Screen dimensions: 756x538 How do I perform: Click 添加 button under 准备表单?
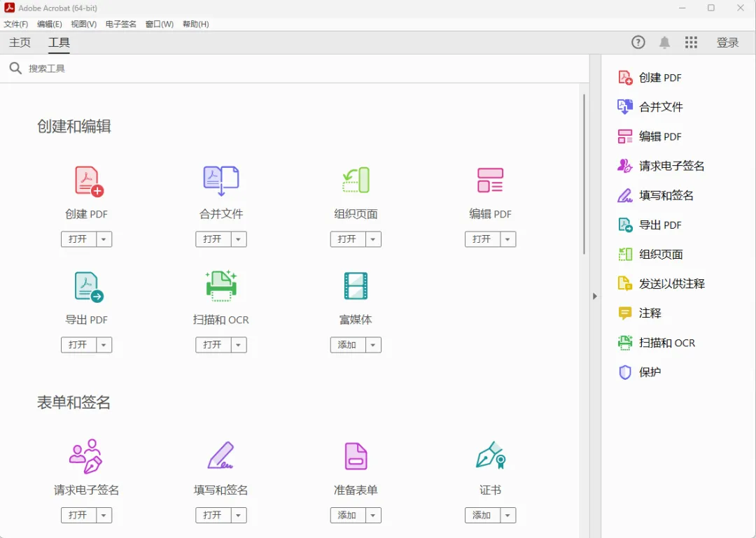(x=348, y=516)
